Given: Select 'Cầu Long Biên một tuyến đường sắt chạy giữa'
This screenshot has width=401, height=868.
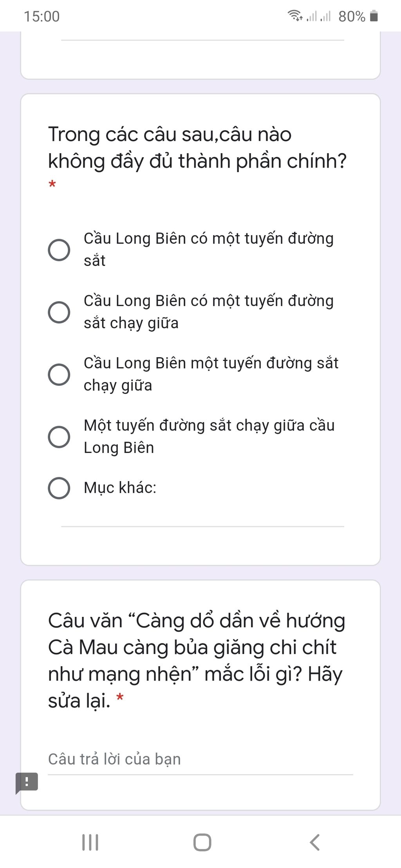Looking at the screenshot, I should 59,374.
